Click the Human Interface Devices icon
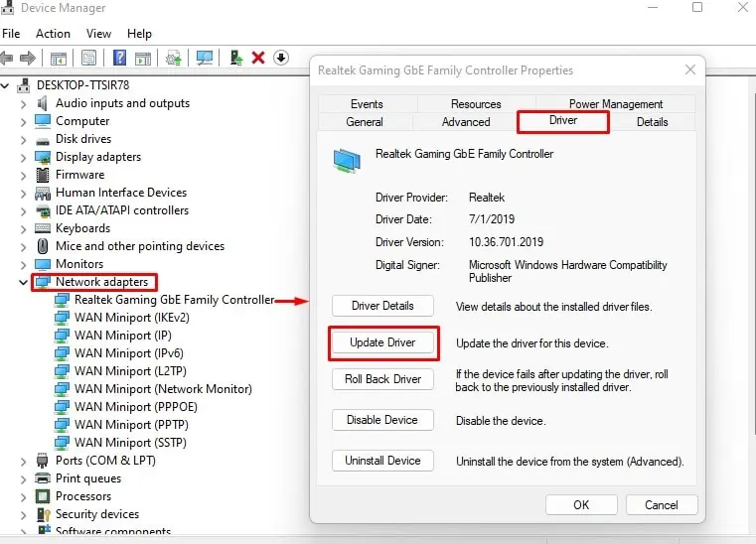The height and width of the screenshot is (544, 756). coord(43,194)
